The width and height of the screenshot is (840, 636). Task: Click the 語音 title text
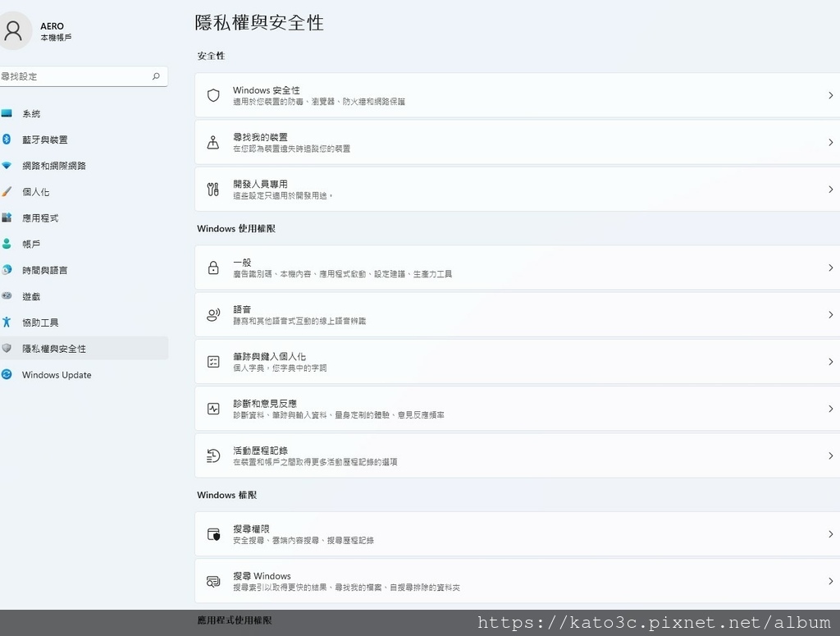pyautogui.click(x=242, y=309)
